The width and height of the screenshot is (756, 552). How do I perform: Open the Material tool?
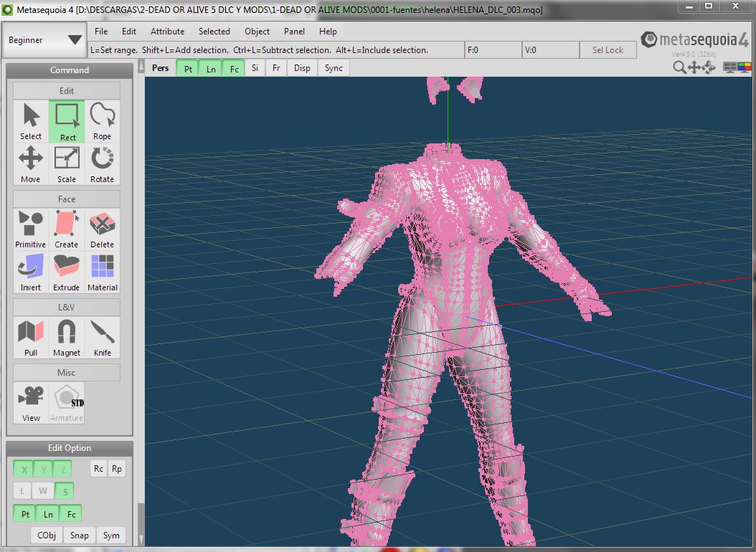point(102,272)
